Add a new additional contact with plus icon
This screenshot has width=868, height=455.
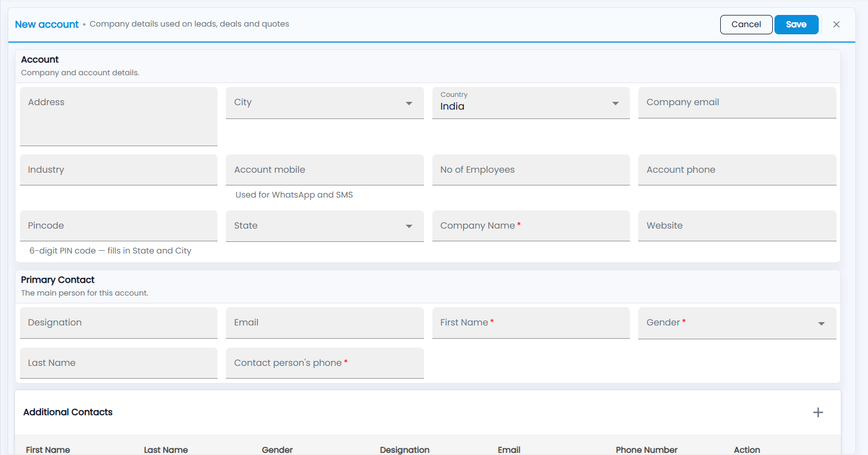click(818, 412)
